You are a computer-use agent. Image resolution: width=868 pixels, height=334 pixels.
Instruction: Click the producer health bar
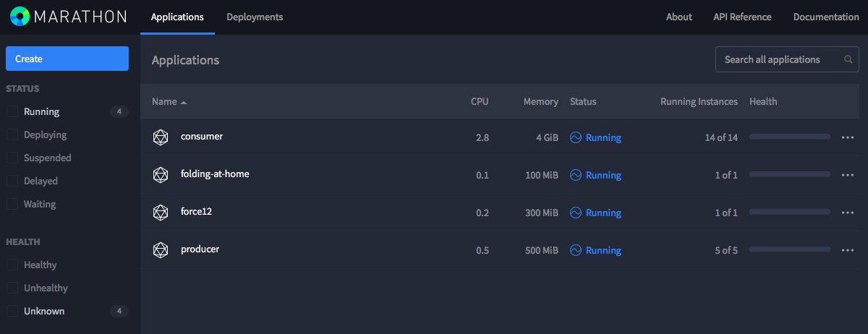790,249
